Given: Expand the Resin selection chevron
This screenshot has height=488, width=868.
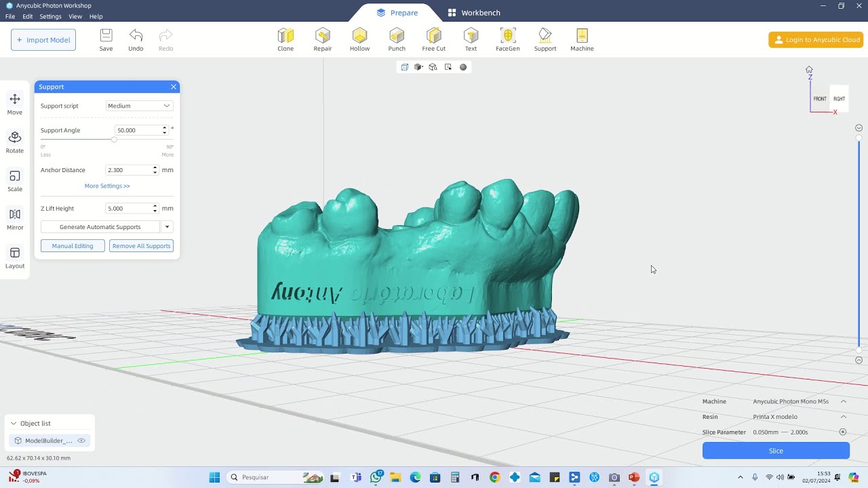Looking at the screenshot, I should (844, 417).
